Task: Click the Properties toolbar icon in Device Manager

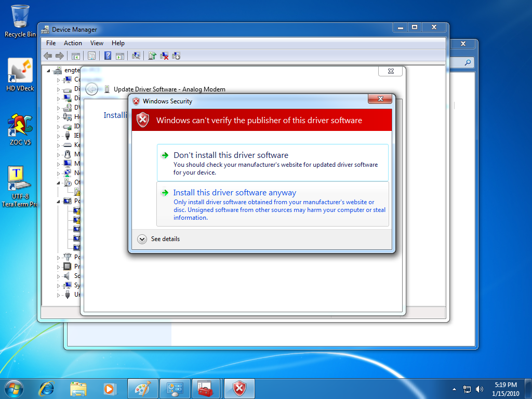Action: pos(91,56)
